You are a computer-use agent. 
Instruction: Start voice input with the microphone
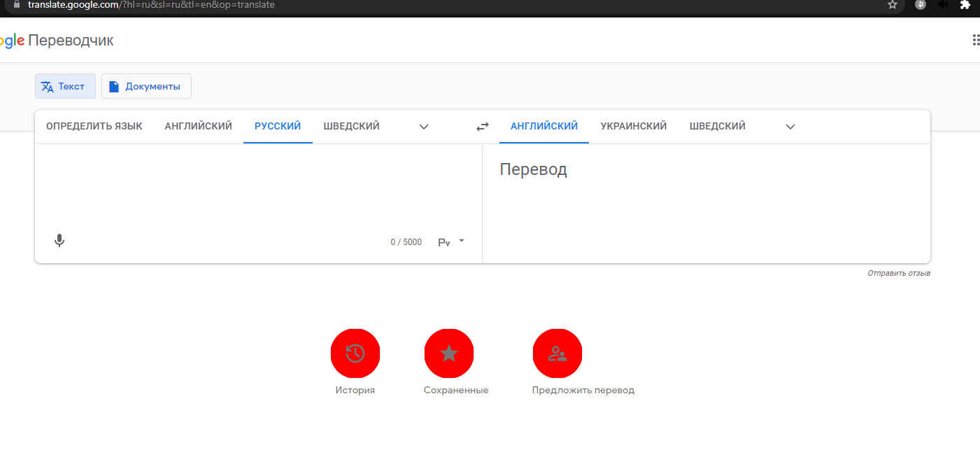pos(59,241)
